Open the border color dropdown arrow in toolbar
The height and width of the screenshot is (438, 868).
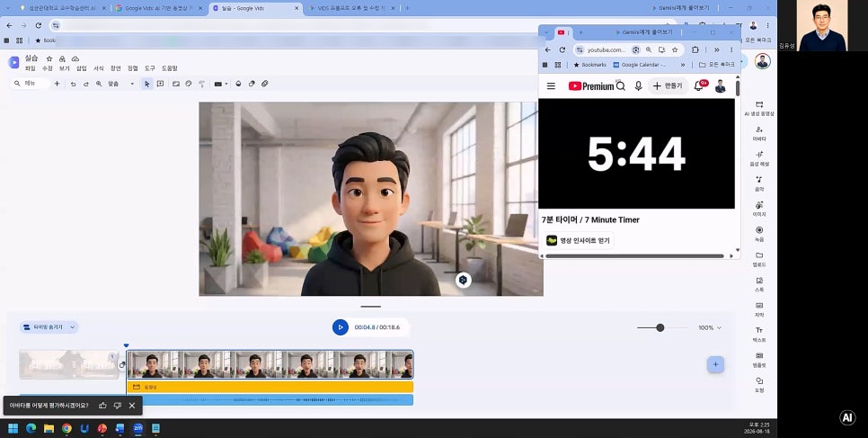pos(226,85)
